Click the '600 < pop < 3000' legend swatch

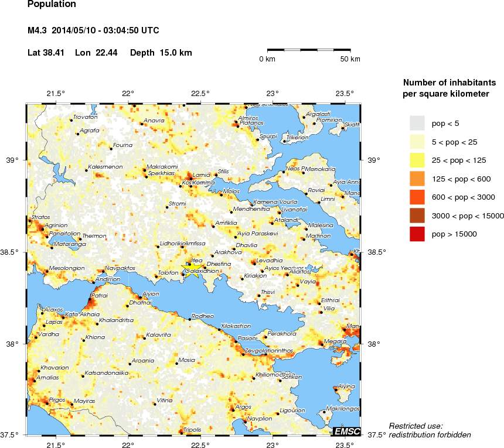click(417, 197)
